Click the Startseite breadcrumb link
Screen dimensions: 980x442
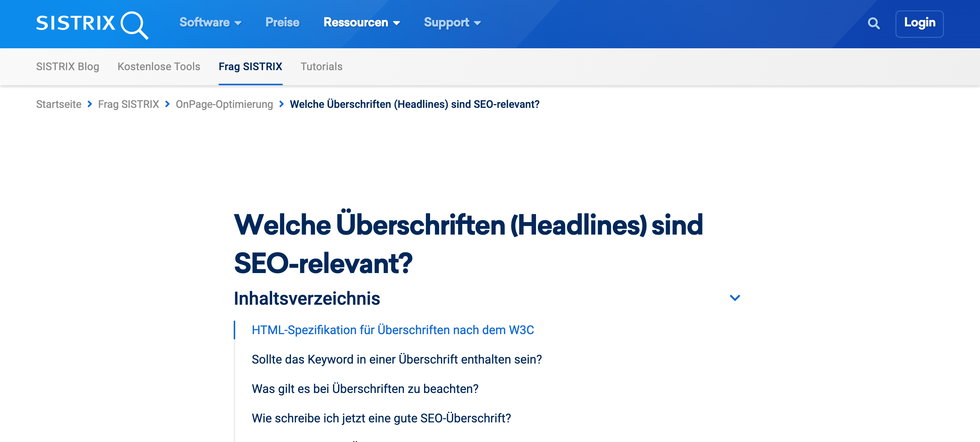click(x=58, y=104)
